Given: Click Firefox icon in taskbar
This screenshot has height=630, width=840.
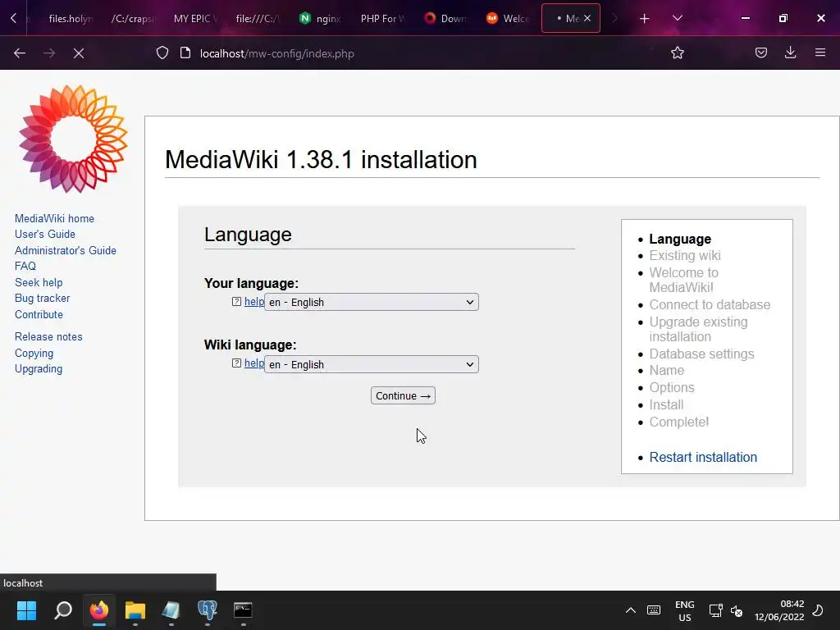Looking at the screenshot, I should [x=99, y=610].
